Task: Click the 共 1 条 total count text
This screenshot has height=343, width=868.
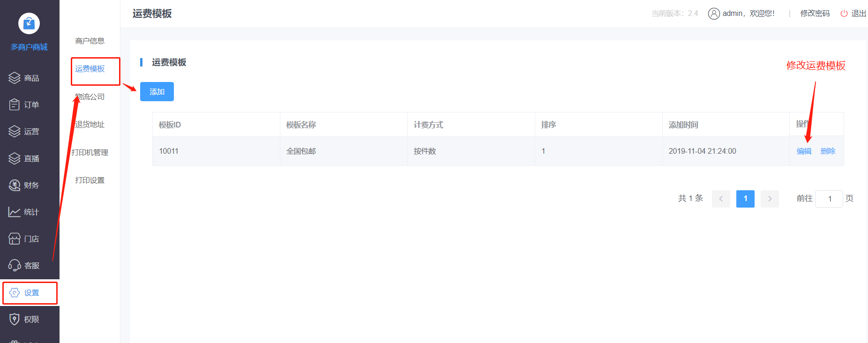Action: pos(690,198)
